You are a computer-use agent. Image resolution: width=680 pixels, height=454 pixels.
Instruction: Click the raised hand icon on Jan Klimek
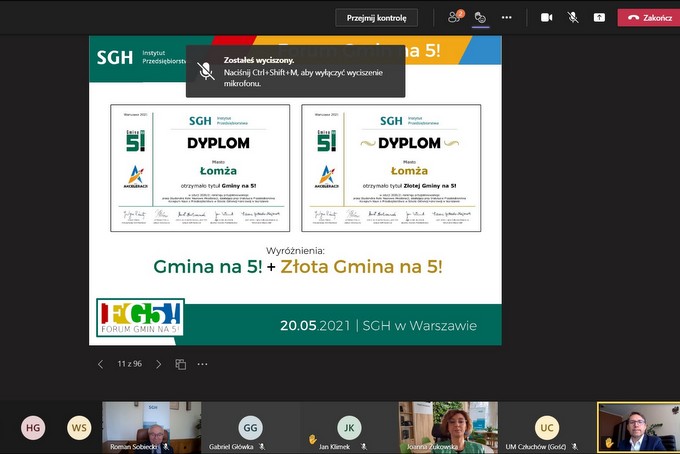pyautogui.click(x=313, y=439)
